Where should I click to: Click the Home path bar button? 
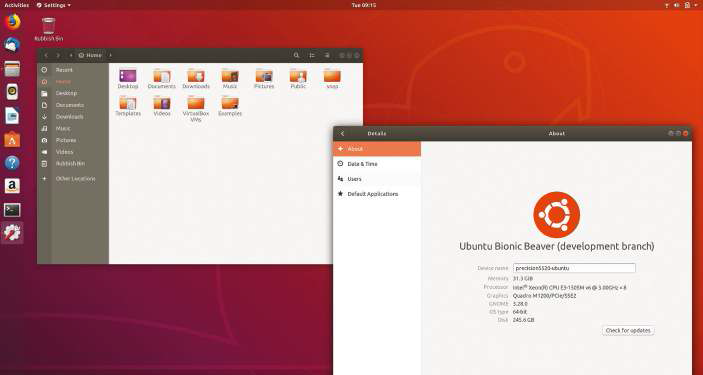90,55
